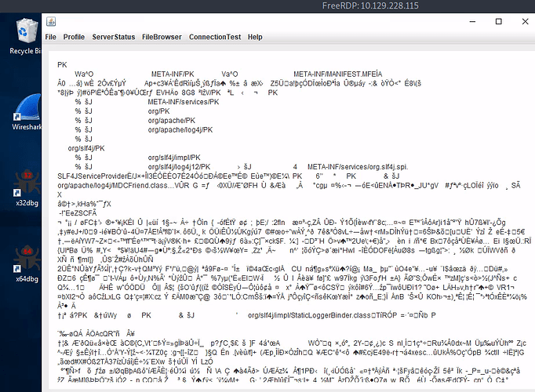
Task: Open the Help menu
Action: (255, 37)
